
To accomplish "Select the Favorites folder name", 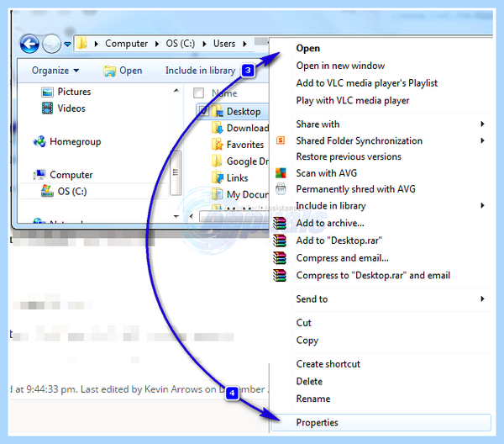I will pos(245,145).
